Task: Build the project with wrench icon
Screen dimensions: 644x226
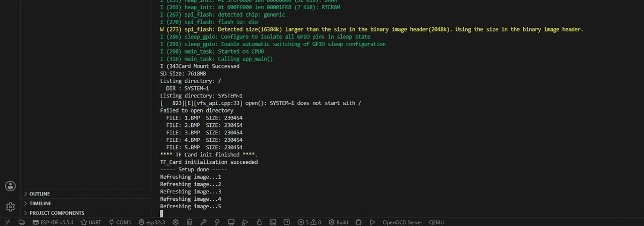Action: tap(203, 222)
